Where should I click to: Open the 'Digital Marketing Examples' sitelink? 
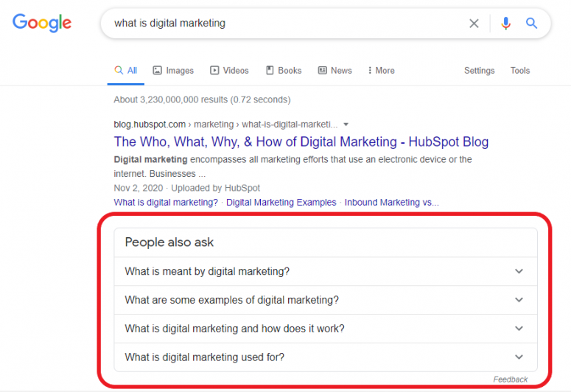pyautogui.click(x=281, y=202)
